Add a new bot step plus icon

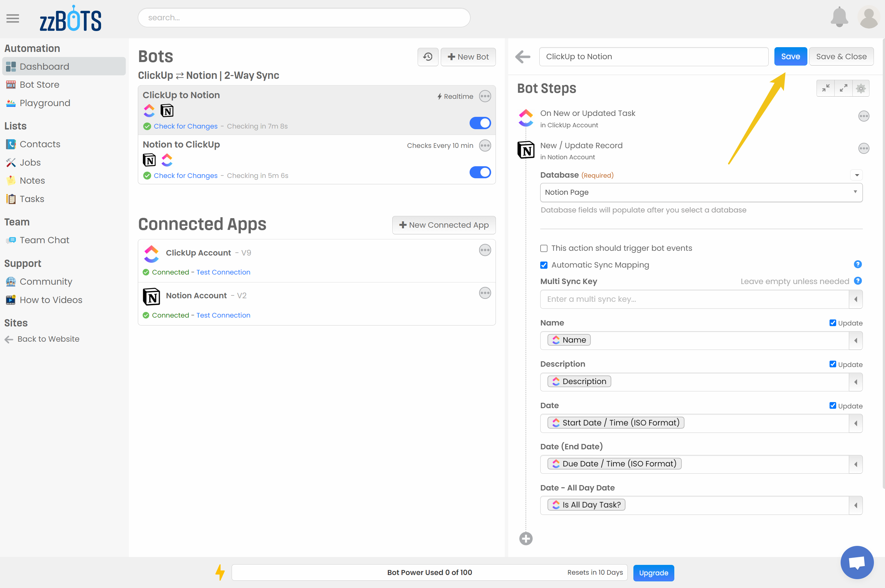tap(526, 539)
